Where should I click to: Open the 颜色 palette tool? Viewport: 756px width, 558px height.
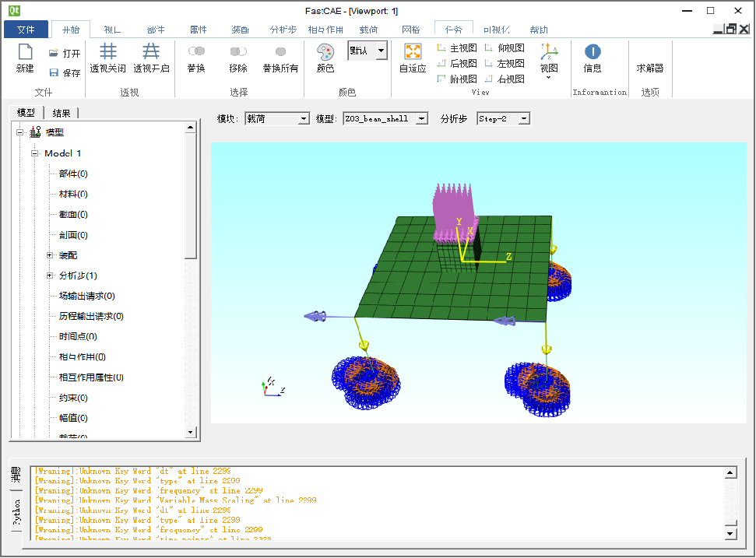325,58
